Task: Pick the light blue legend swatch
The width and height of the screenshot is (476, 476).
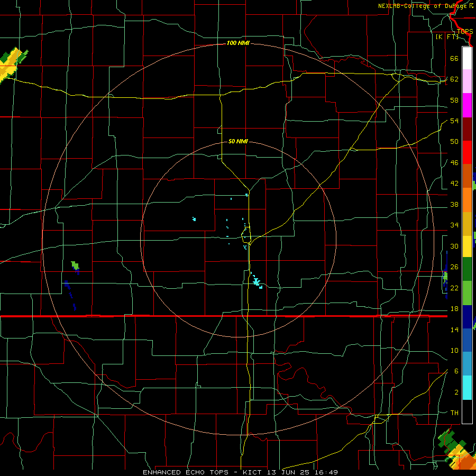Action: coord(467,364)
